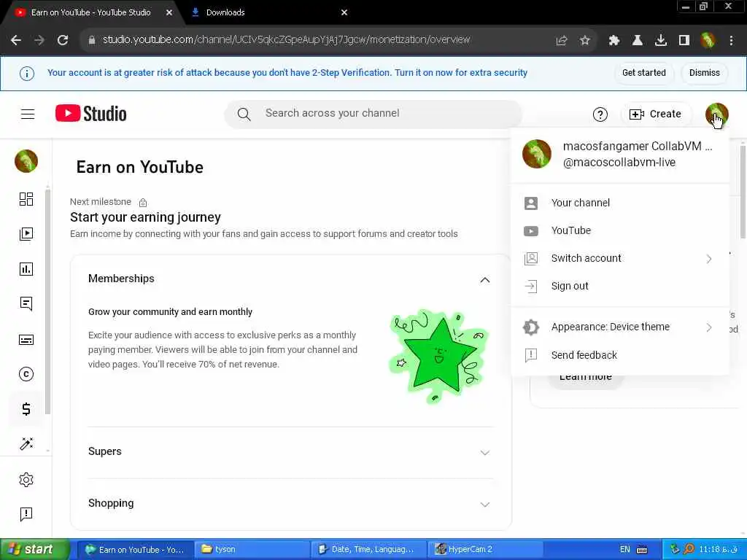Click the Share page icon in address bar
This screenshot has width=747, height=560.
point(562,41)
